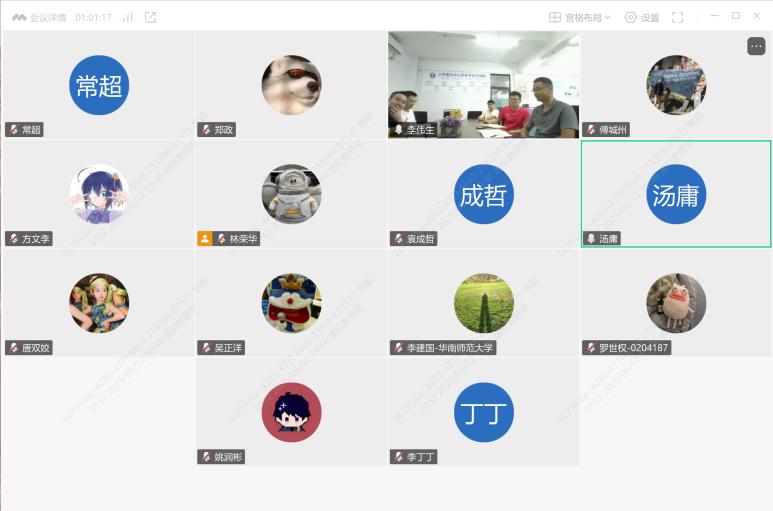Select the 李伟生 live video tile
Image resolution: width=773 pixels, height=511 pixels.
coord(484,85)
